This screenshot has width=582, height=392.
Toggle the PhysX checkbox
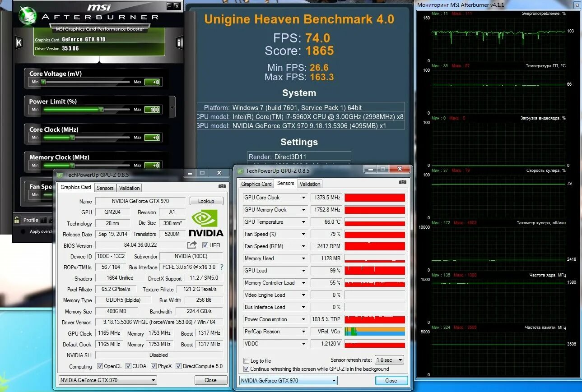[x=154, y=366]
